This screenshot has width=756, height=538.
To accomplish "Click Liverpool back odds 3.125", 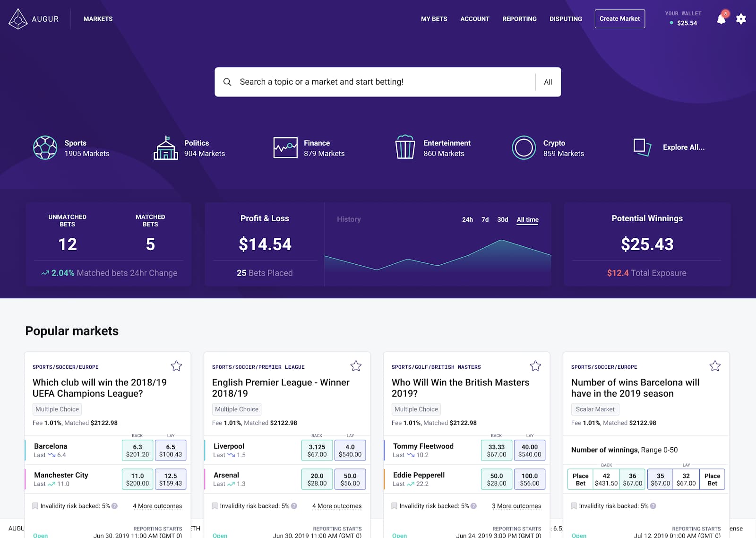I will [317, 450].
